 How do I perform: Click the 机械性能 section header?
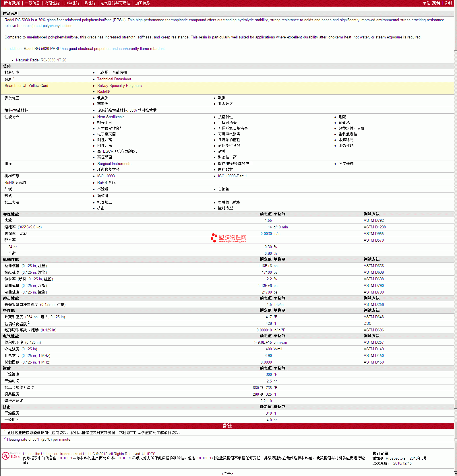(x=11, y=259)
